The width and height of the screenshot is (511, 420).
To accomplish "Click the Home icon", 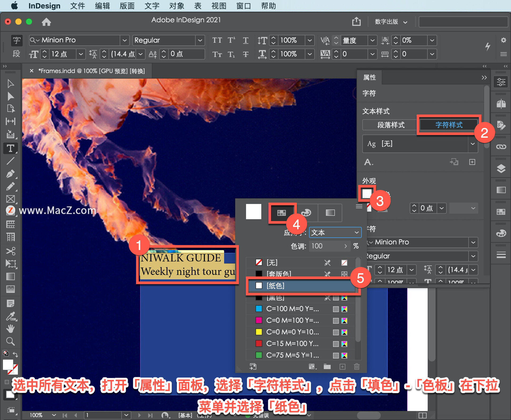I will (46, 22).
